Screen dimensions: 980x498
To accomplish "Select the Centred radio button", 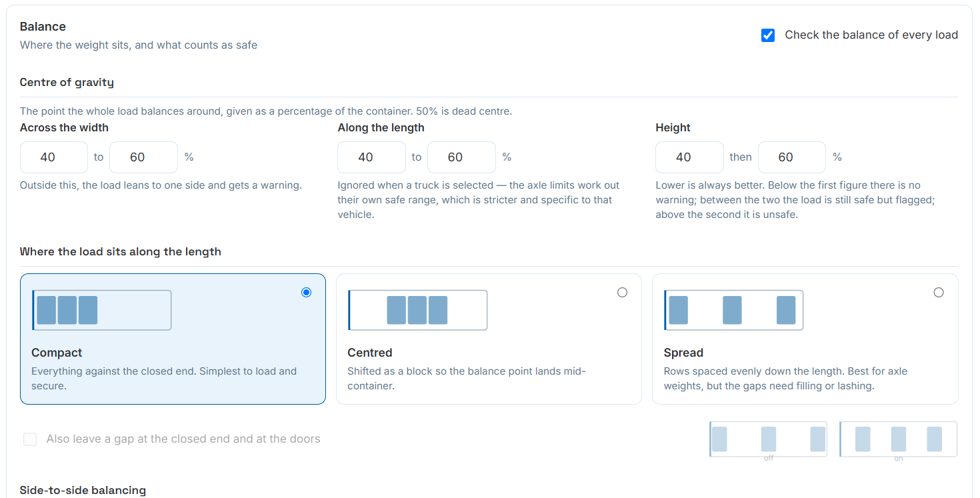I will coord(623,292).
